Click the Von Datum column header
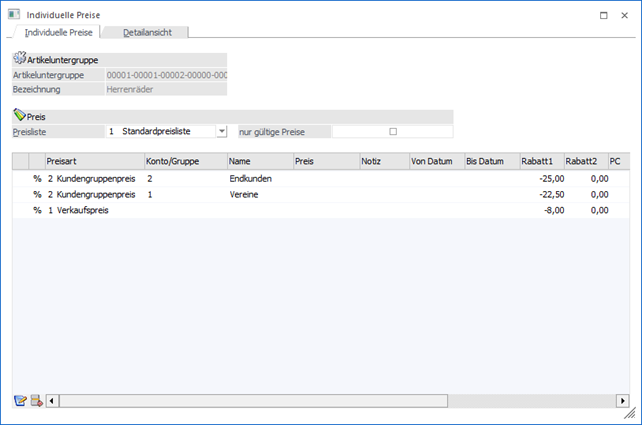 pyautogui.click(x=436, y=161)
